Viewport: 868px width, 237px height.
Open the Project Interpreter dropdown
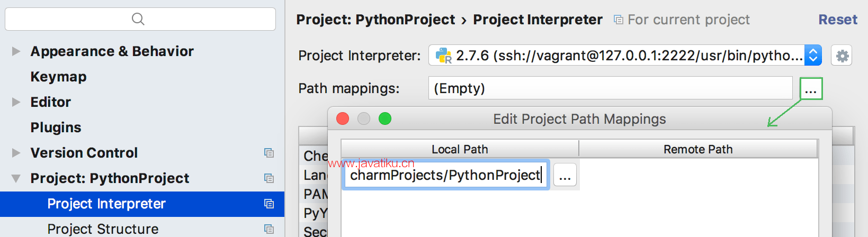(813, 55)
